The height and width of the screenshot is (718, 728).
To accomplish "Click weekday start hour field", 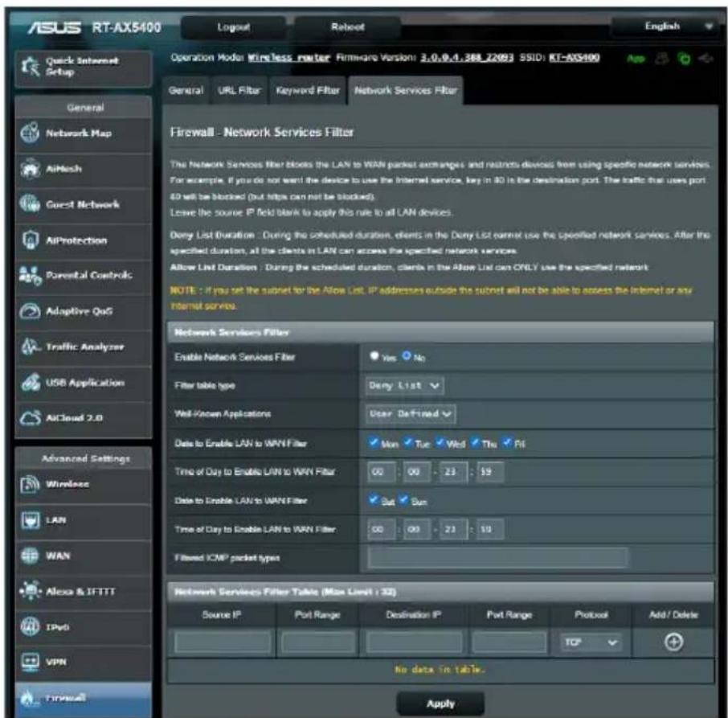I will click(381, 472).
